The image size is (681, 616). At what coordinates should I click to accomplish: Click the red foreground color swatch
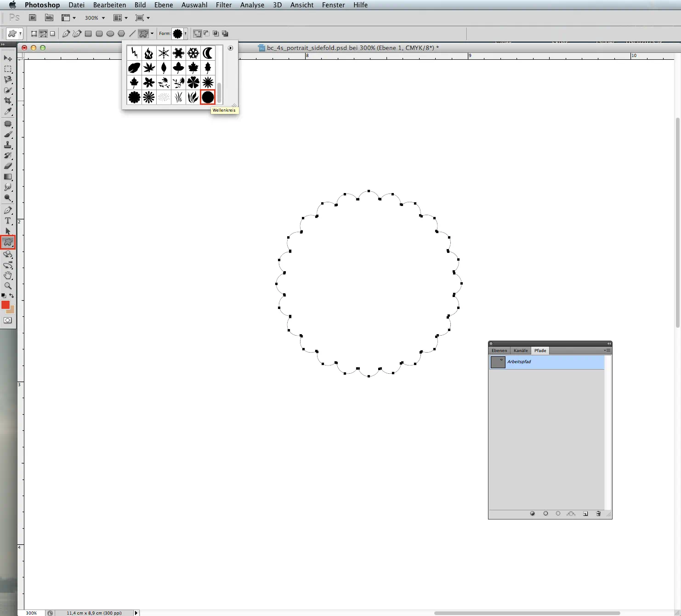pos(5,305)
